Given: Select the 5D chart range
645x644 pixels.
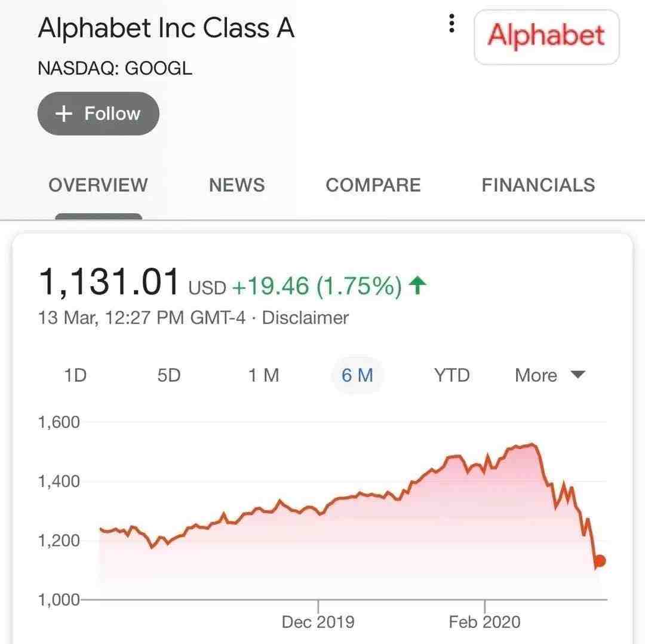Looking at the screenshot, I should tap(169, 375).
